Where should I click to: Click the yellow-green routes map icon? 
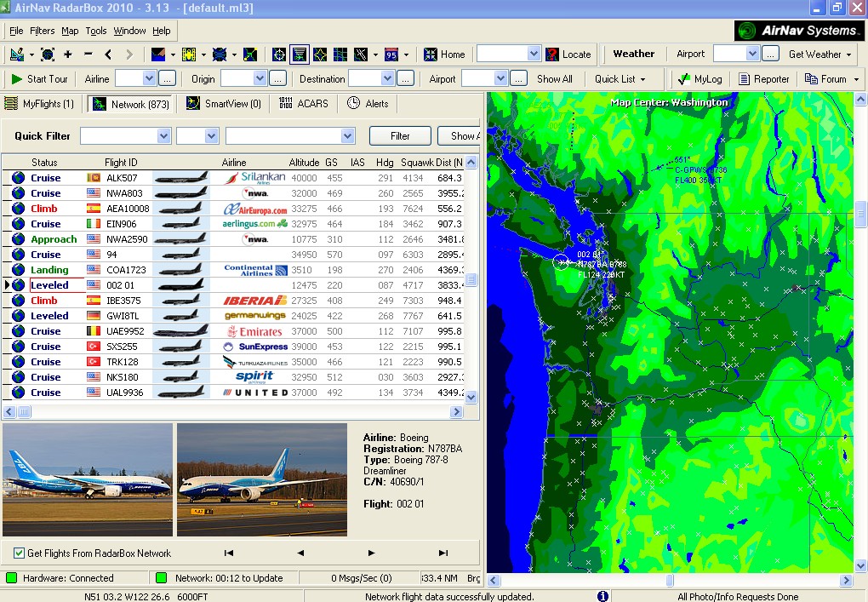tap(250, 54)
